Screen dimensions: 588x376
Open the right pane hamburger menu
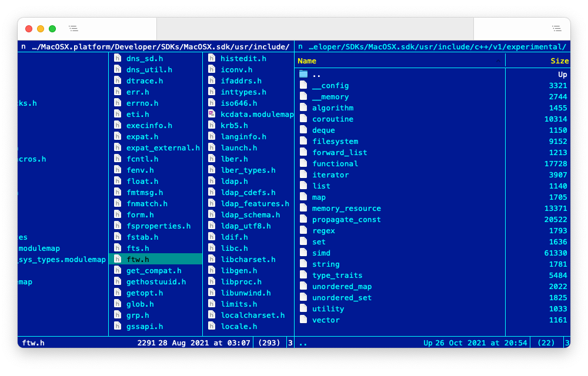pos(555,28)
